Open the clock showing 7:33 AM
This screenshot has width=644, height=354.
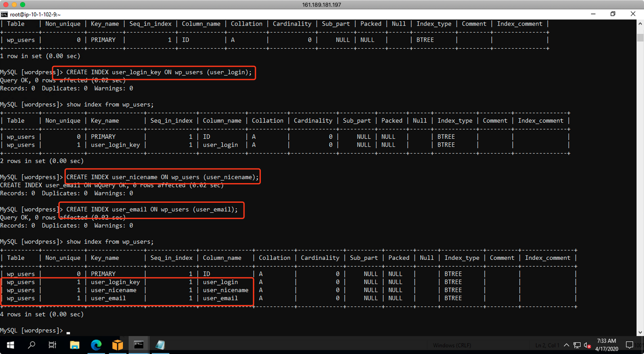(606, 345)
